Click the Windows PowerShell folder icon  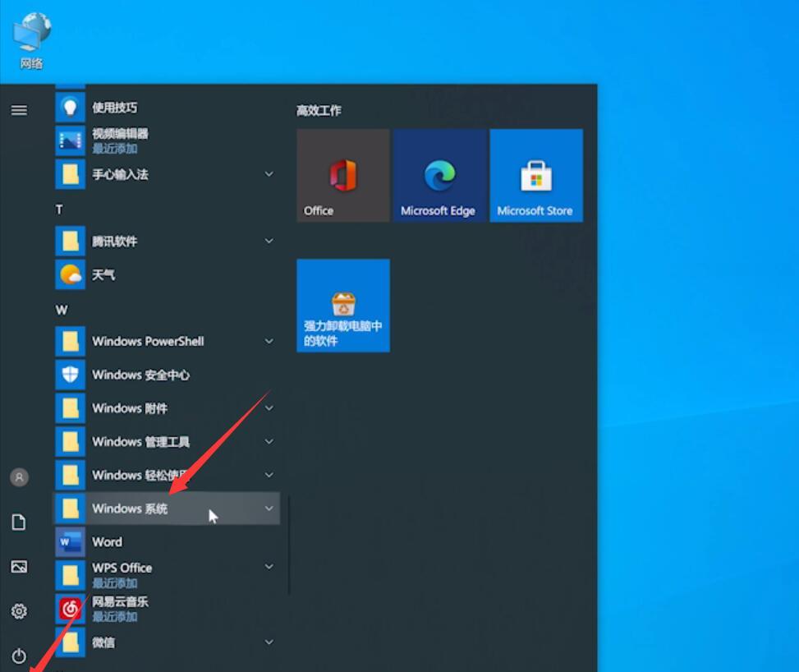(x=71, y=341)
